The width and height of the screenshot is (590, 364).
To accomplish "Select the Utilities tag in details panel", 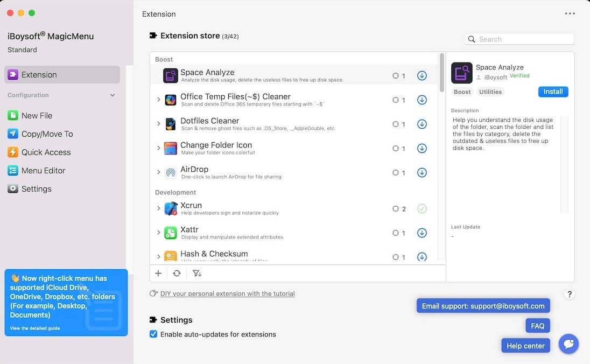I will (x=490, y=92).
